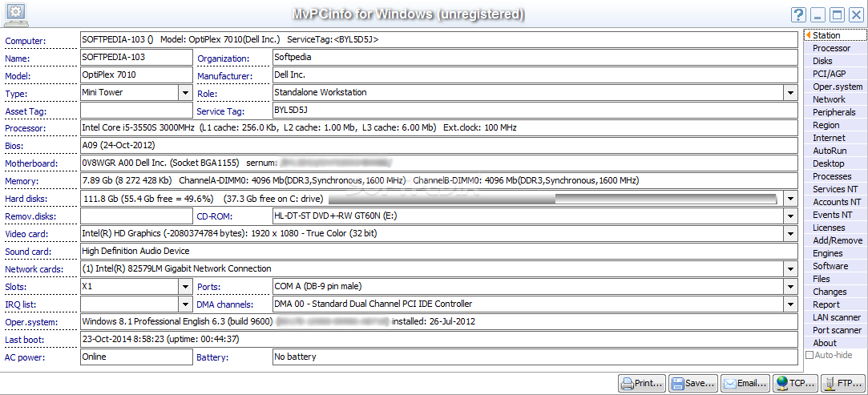This screenshot has width=868, height=395.
Task: Open the Type dropdown showing Mini Tower
Action: (185, 93)
